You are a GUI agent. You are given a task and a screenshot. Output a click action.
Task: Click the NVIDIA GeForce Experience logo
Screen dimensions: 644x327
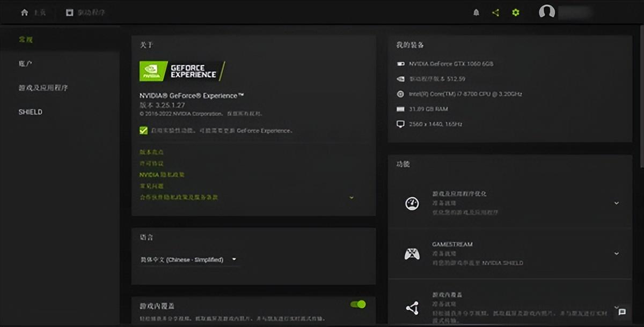point(182,71)
